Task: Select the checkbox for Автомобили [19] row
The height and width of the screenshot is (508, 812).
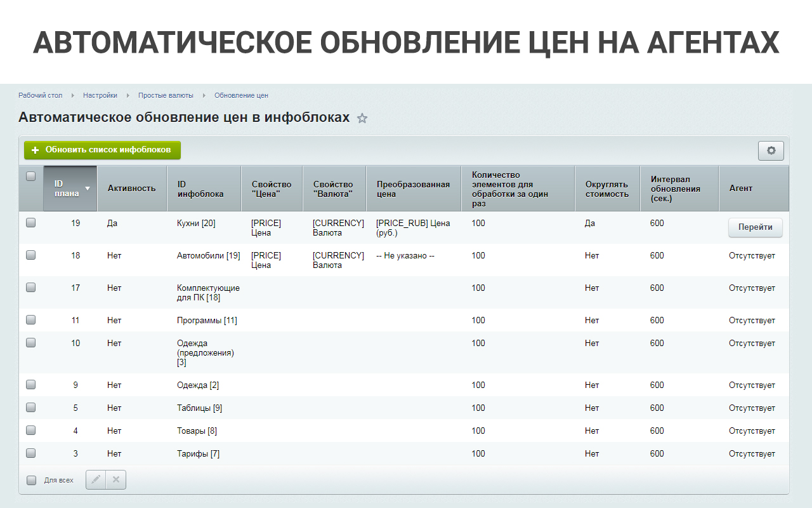Action: coord(30,255)
